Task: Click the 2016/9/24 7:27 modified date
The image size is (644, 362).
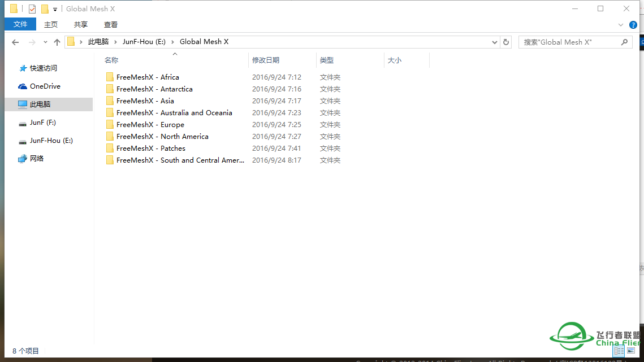Action: tap(277, 137)
